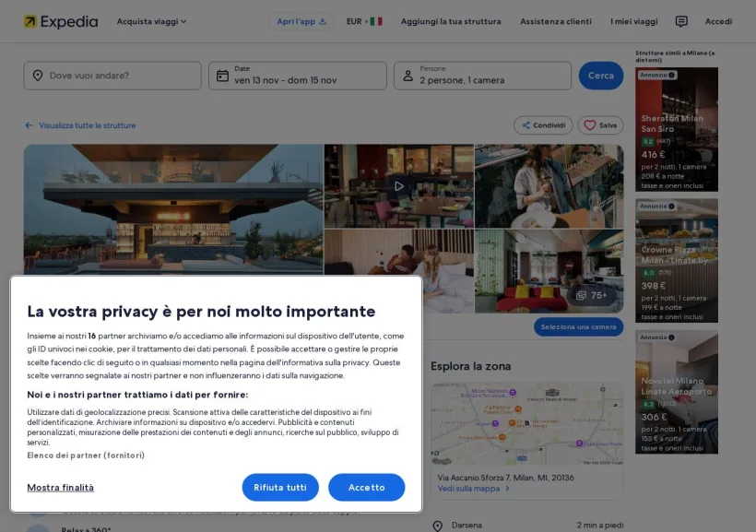The width and height of the screenshot is (756, 532).
Task: Click Annuncio info icon on Crowne Plaza card
Action: point(671,207)
